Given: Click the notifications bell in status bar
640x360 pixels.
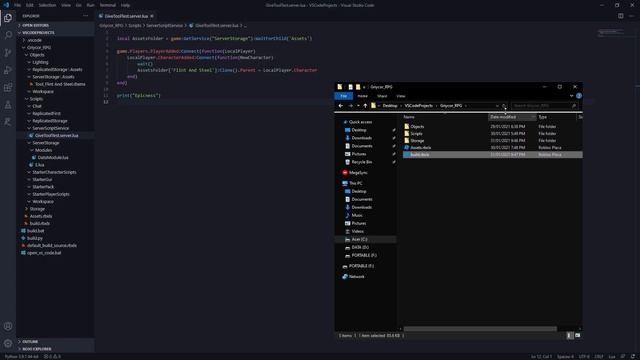Looking at the screenshot, I should pos(633,356).
